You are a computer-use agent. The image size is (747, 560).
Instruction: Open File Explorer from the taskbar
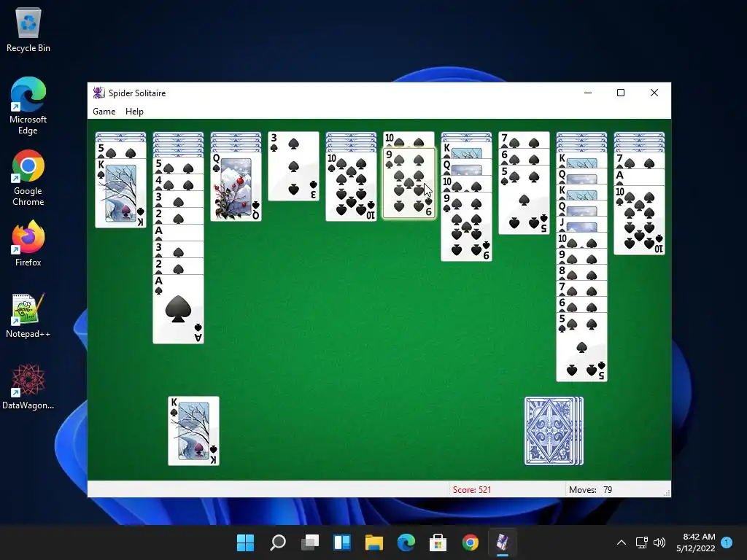tap(374, 542)
